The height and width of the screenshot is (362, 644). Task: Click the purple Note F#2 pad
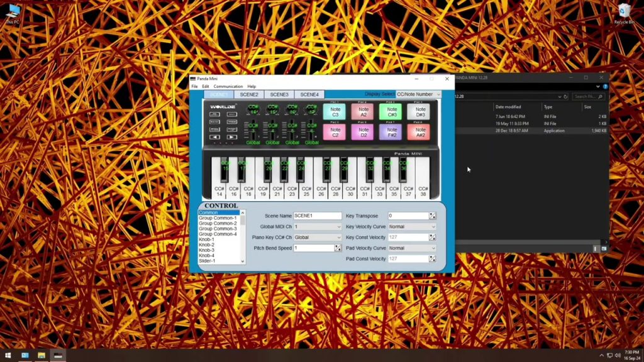pos(391,132)
